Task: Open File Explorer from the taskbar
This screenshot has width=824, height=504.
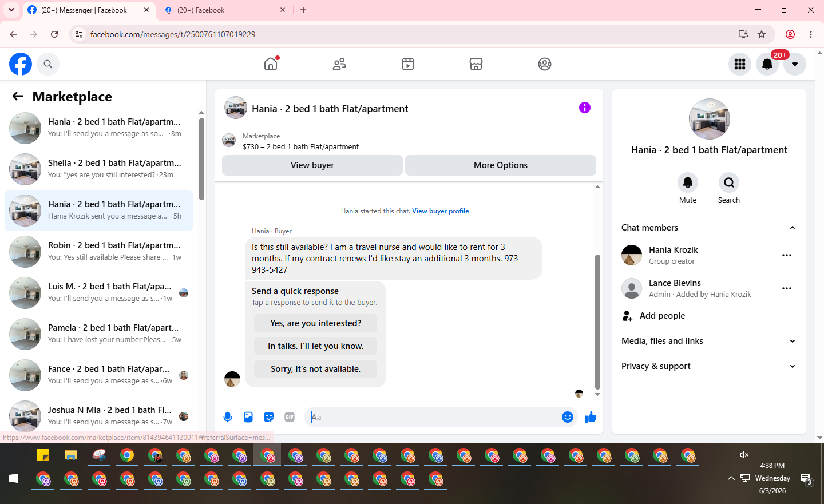Action: (70, 455)
